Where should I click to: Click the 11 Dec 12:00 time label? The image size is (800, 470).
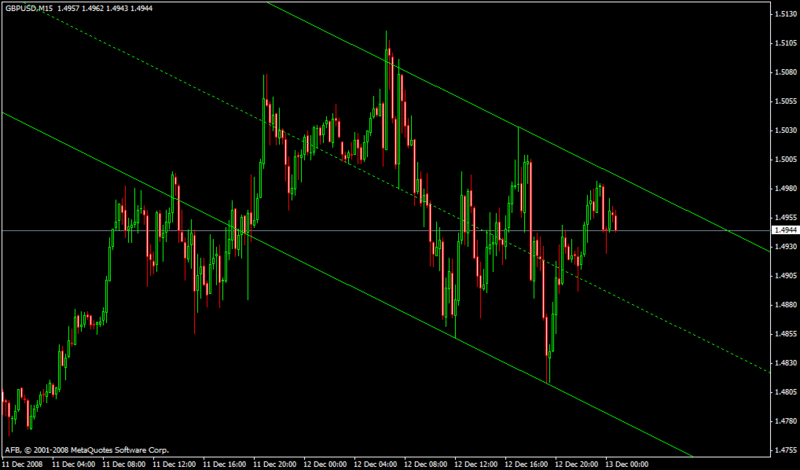coord(174,464)
